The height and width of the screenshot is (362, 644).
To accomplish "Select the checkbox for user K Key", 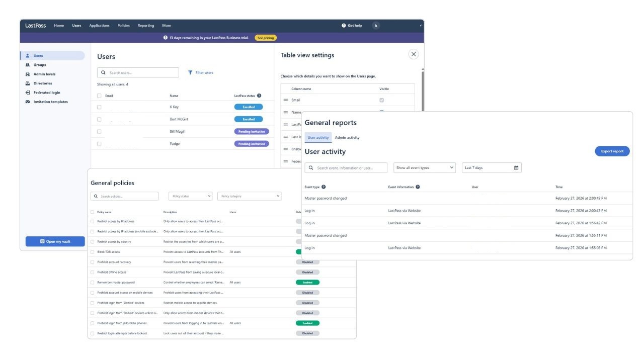I will coord(99,107).
